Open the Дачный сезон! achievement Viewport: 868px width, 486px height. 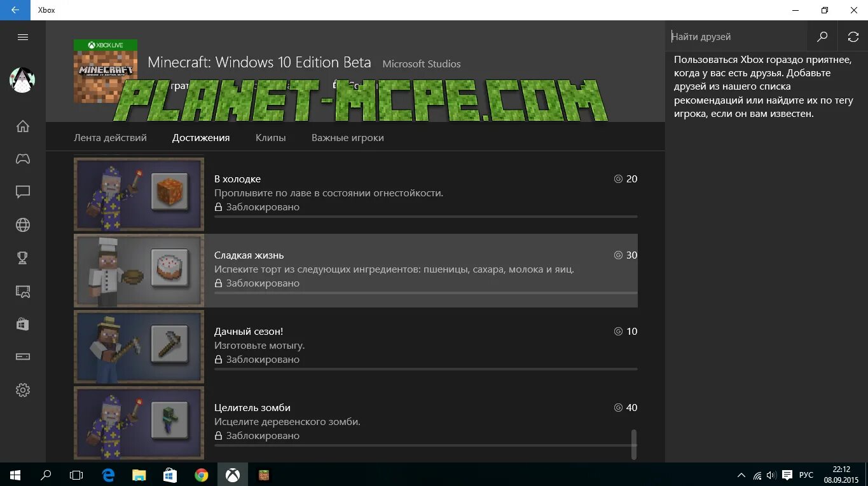pos(356,346)
